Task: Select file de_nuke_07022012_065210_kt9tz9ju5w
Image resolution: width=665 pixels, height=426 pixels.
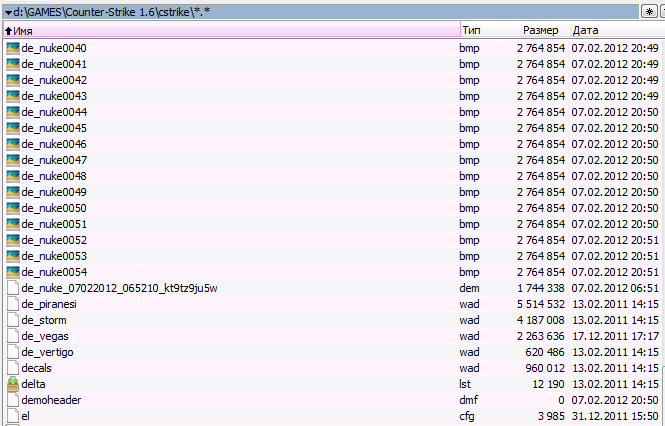Action: 119,288
